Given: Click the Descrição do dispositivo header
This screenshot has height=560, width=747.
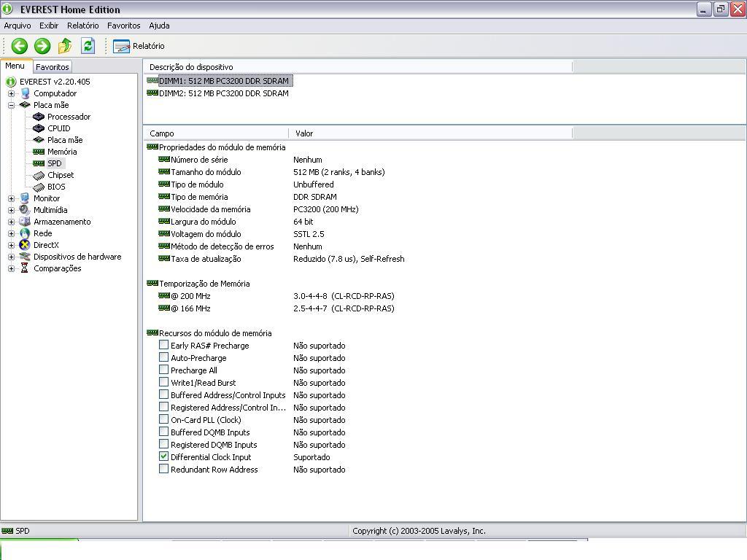Looking at the screenshot, I should pyautogui.click(x=357, y=67).
